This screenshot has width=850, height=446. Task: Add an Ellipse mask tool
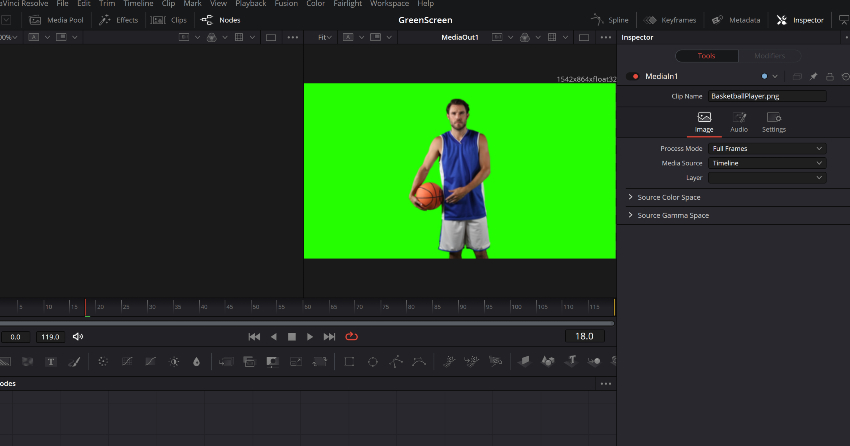(x=372, y=361)
